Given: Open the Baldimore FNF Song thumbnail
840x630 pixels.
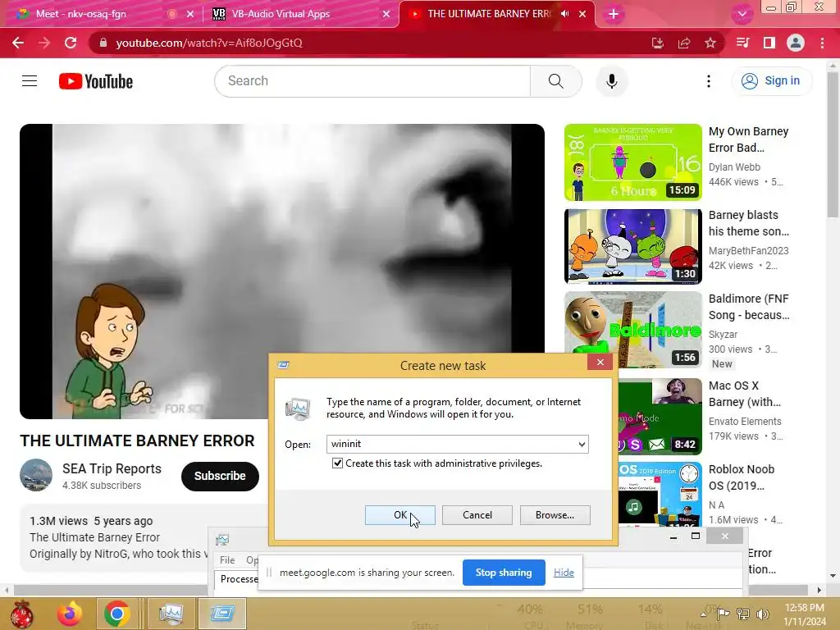Looking at the screenshot, I should [632, 330].
